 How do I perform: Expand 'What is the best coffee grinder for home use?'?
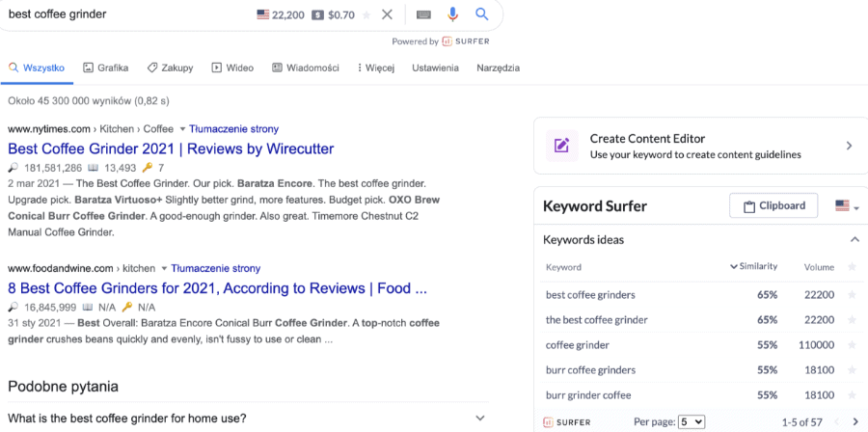coord(248,418)
